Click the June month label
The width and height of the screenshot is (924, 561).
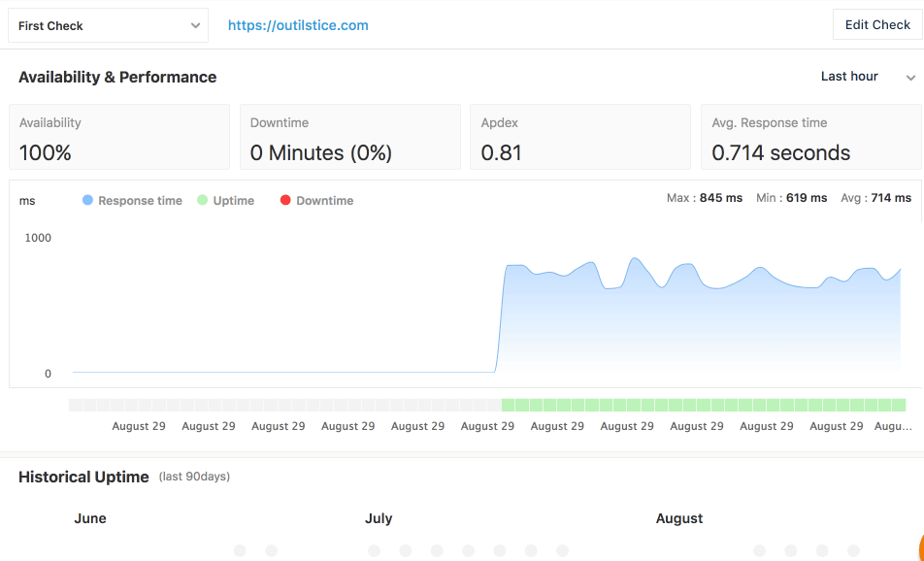coord(90,518)
